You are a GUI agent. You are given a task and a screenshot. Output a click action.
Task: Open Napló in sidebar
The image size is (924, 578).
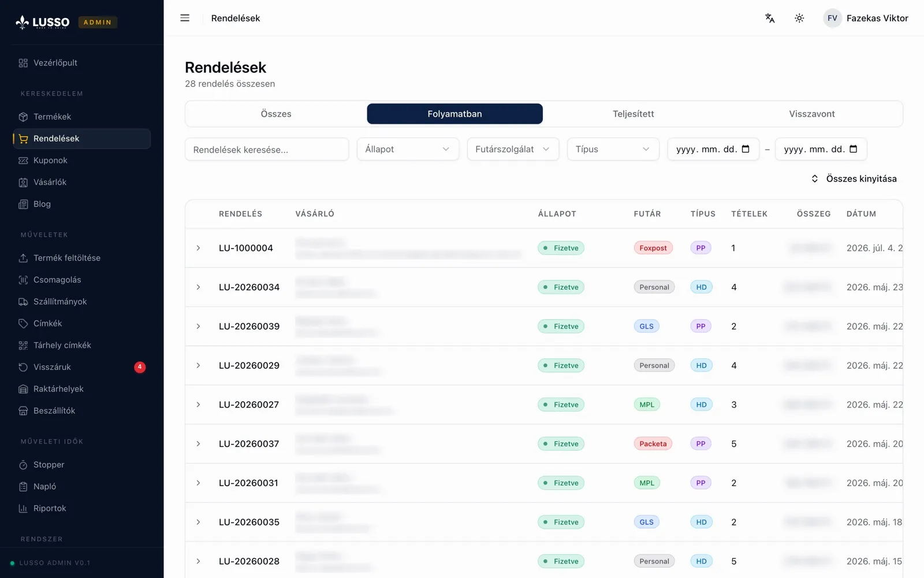[x=81, y=487]
